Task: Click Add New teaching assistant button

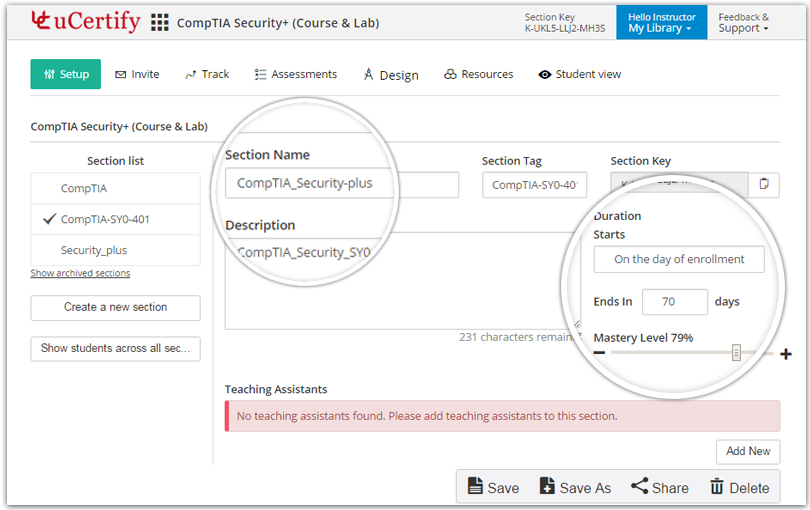Action: [748, 452]
